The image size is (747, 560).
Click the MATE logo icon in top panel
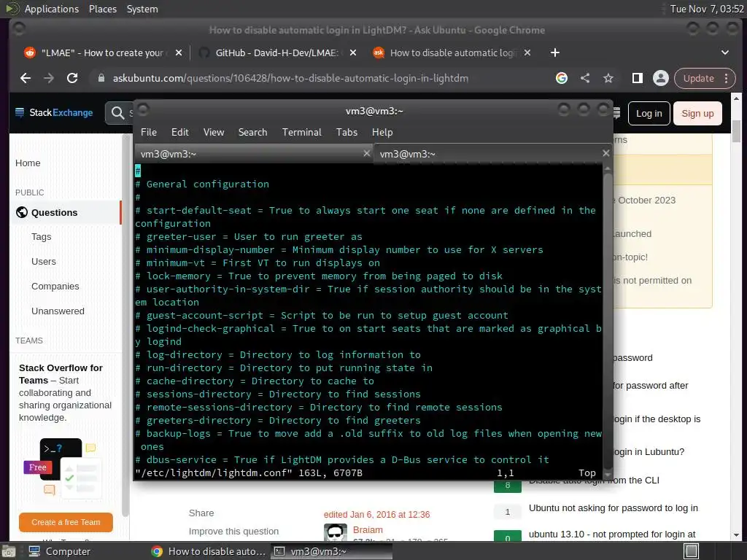coord(12,9)
